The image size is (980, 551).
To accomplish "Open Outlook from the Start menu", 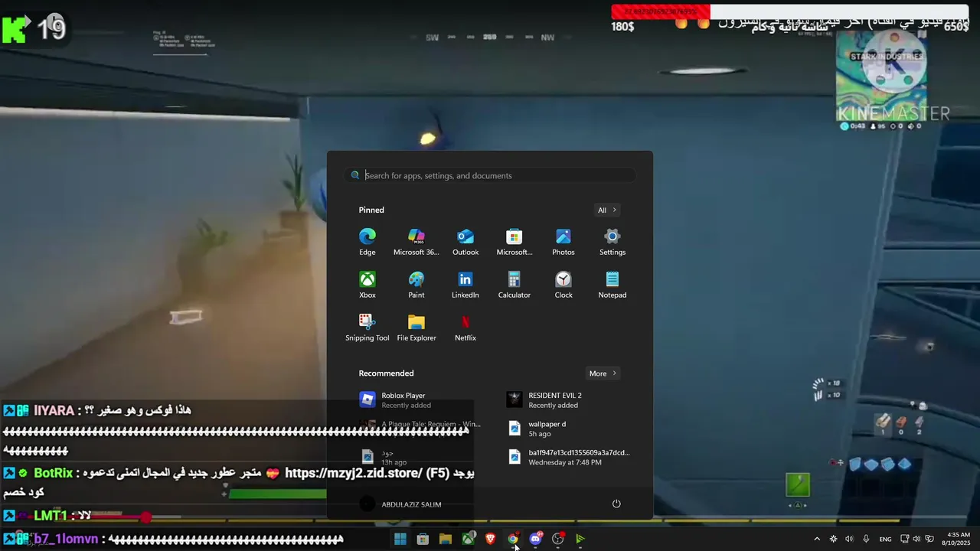I will coord(465,242).
